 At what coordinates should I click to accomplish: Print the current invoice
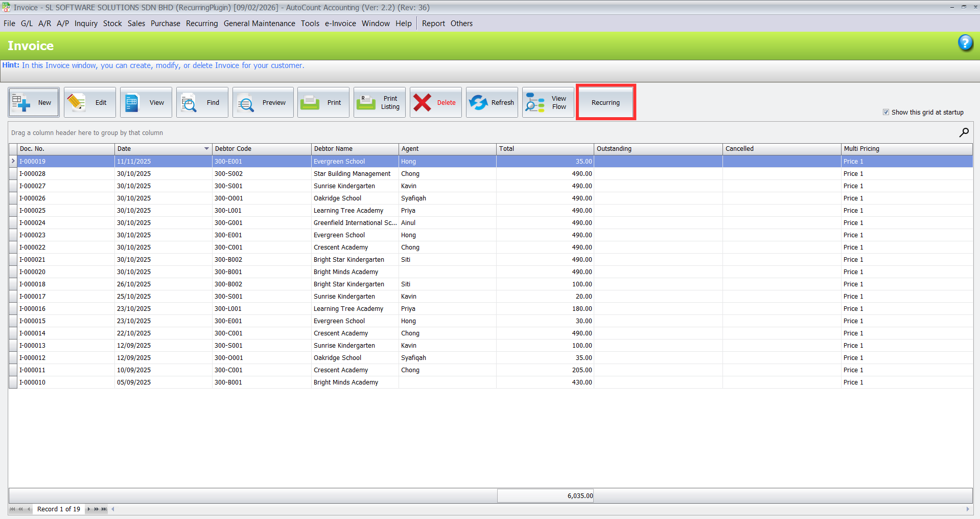pyautogui.click(x=323, y=102)
